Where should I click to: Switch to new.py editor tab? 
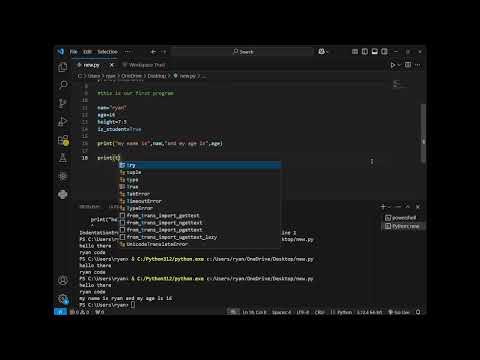(x=91, y=65)
